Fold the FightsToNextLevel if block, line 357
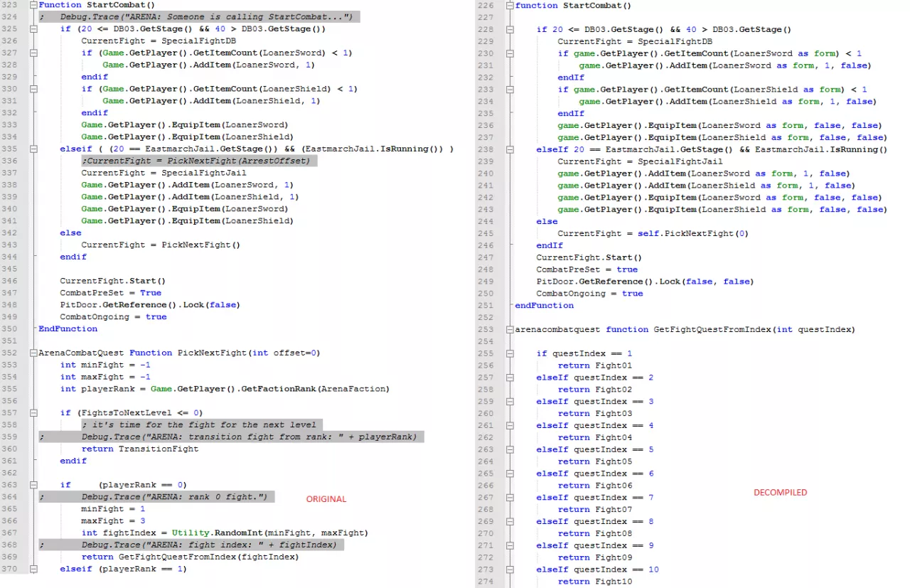 coord(33,412)
